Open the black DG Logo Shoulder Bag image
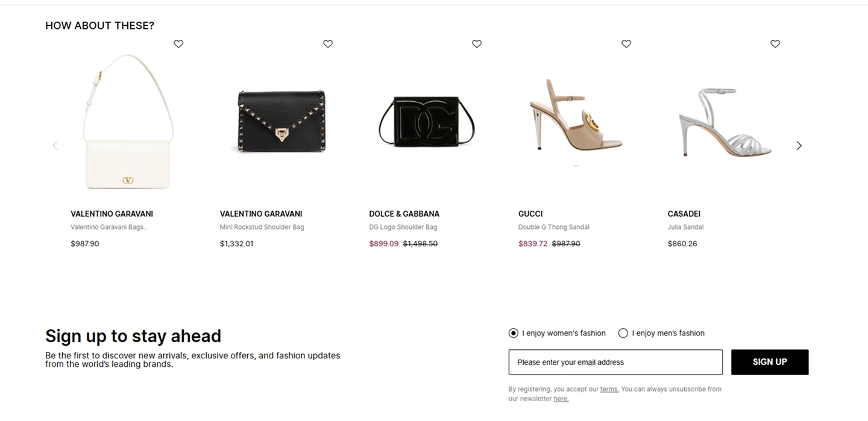This screenshot has width=868, height=421. 427,120
